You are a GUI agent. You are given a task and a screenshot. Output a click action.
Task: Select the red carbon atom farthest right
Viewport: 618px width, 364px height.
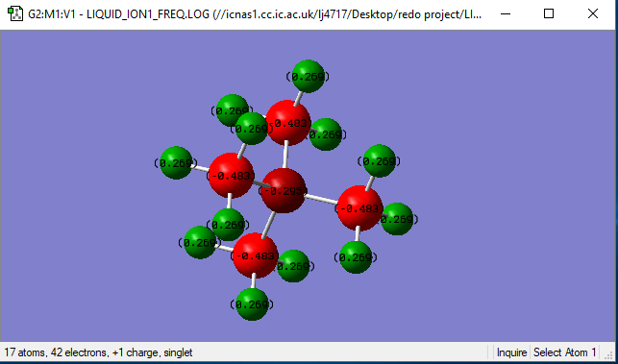[360, 208]
